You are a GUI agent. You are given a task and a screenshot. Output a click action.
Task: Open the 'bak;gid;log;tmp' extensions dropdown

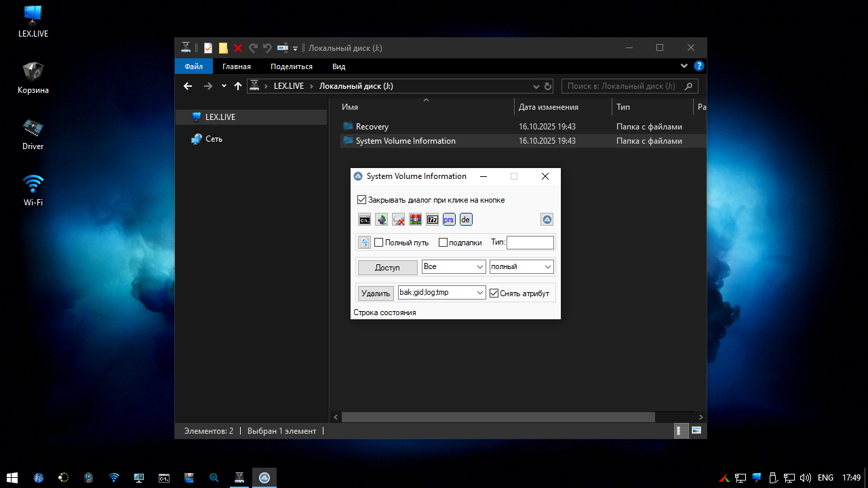pos(441,293)
